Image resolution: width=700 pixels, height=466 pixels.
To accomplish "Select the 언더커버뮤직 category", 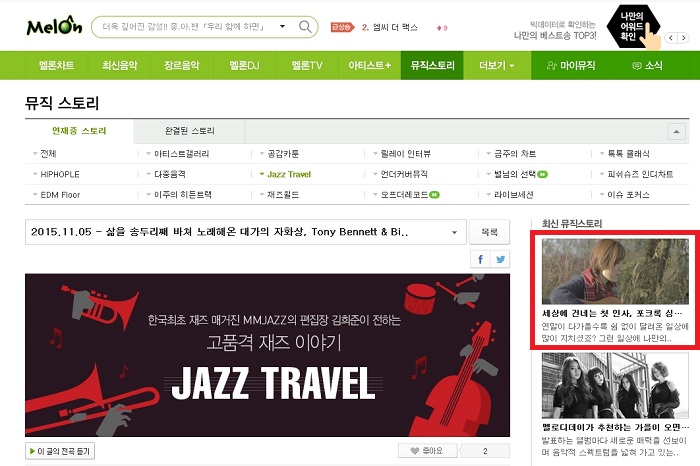I will (x=404, y=174).
